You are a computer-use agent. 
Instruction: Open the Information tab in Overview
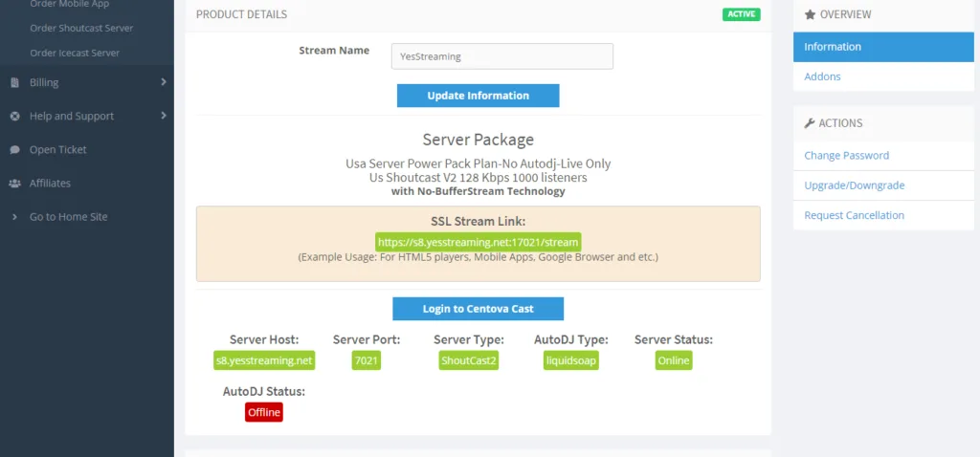833,47
